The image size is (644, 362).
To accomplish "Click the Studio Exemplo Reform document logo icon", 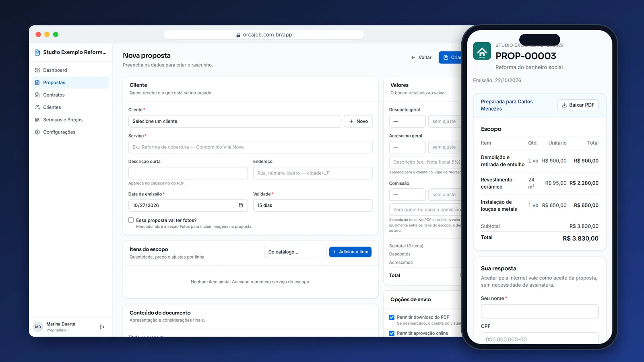I will 37,52.
